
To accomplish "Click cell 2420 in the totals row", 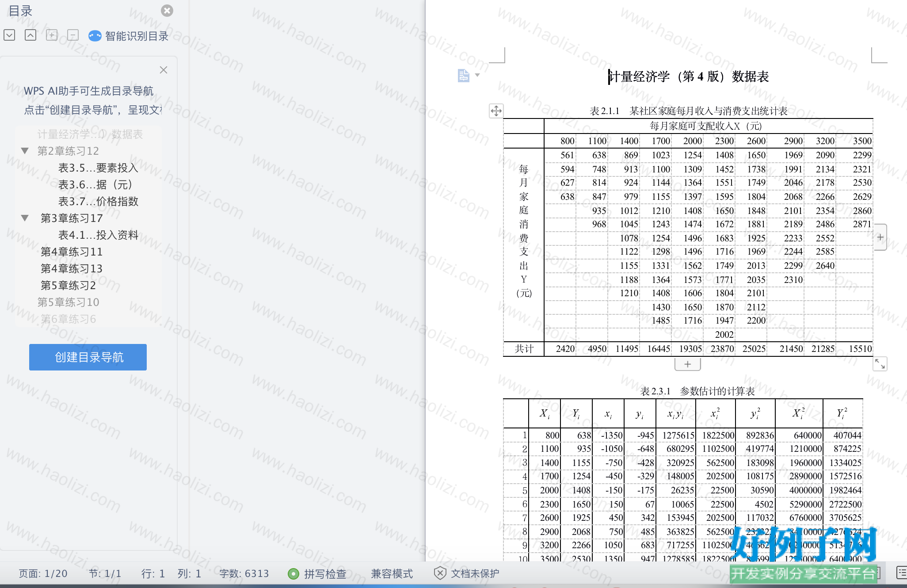I will (565, 349).
